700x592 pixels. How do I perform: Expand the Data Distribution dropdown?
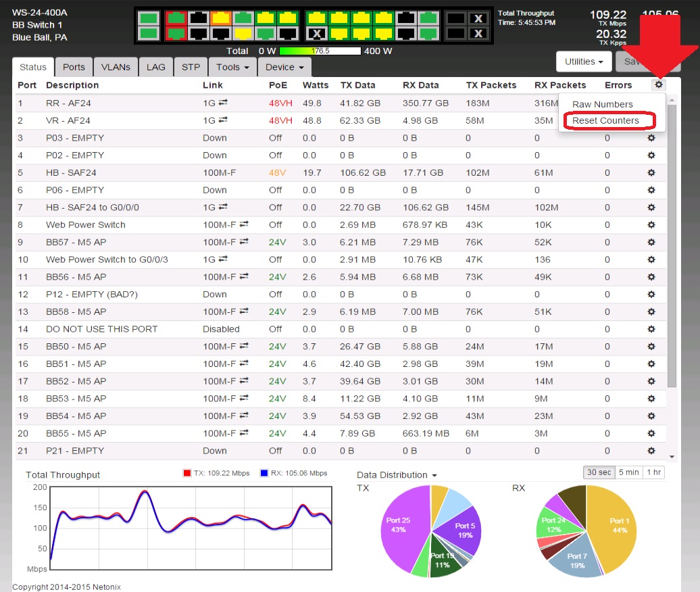coord(397,475)
